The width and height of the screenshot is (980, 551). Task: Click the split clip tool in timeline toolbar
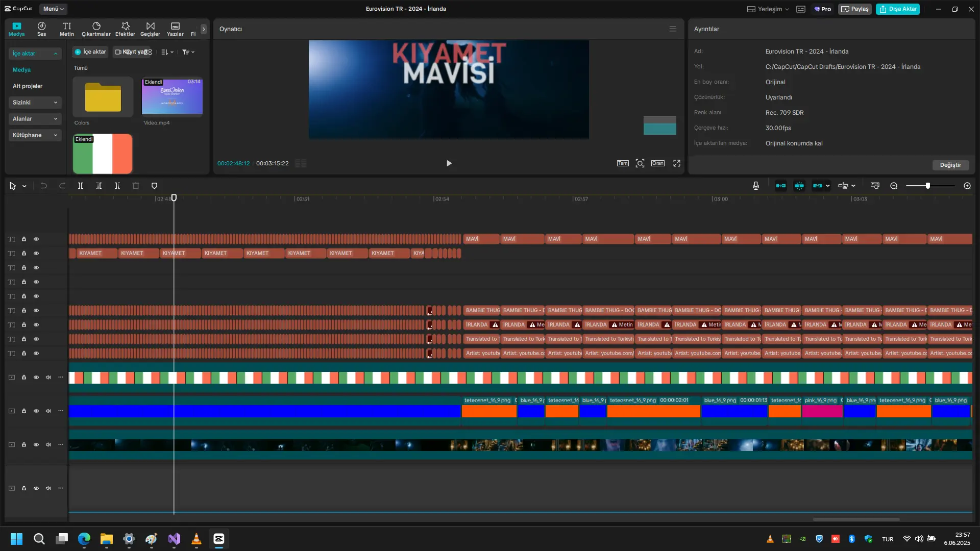pos(81,186)
